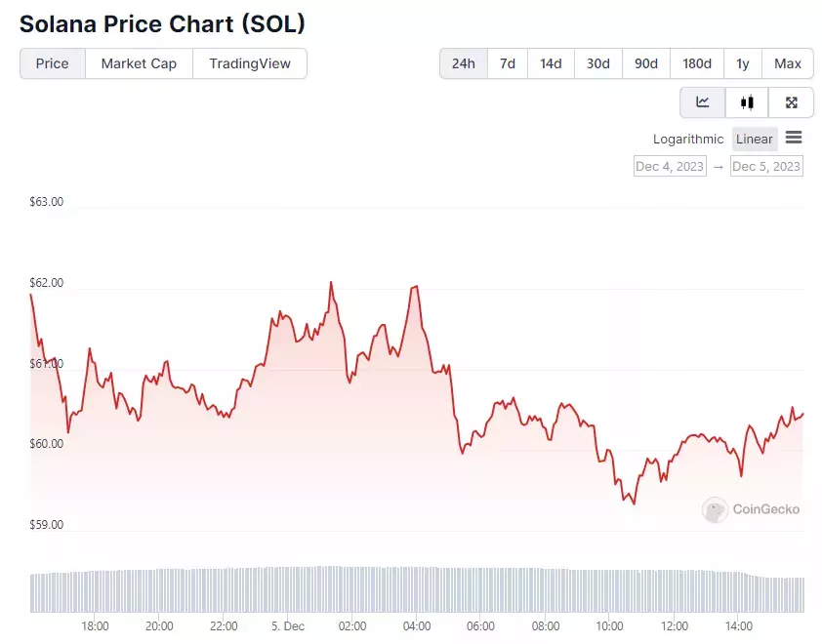The width and height of the screenshot is (822, 644).
Task: Show the 1y price range
Action: [742, 63]
